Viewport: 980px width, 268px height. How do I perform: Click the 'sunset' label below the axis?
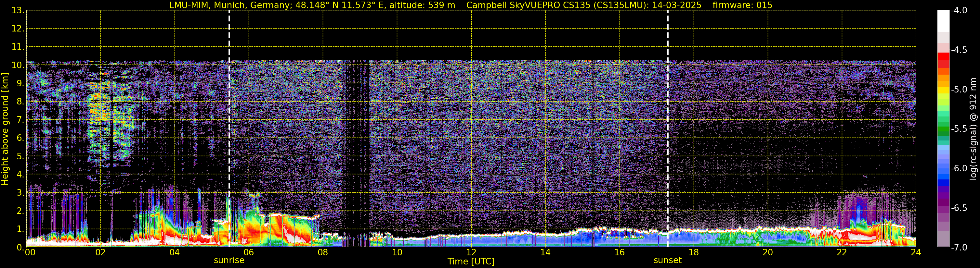click(x=668, y=261)
